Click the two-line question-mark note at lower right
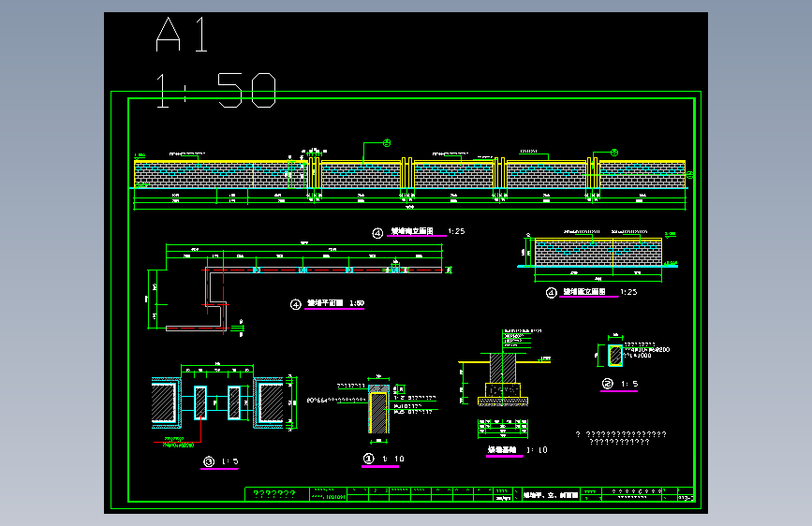Image resolution: width=812 pixels, height=526 pixels. click(x=621, y=438)
